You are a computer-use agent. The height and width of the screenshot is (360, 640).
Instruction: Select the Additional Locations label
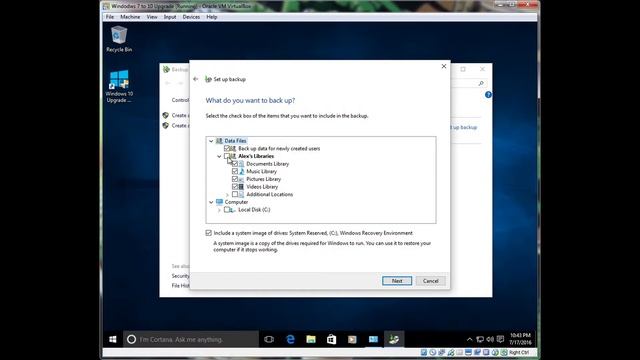[x=269, y=194]
